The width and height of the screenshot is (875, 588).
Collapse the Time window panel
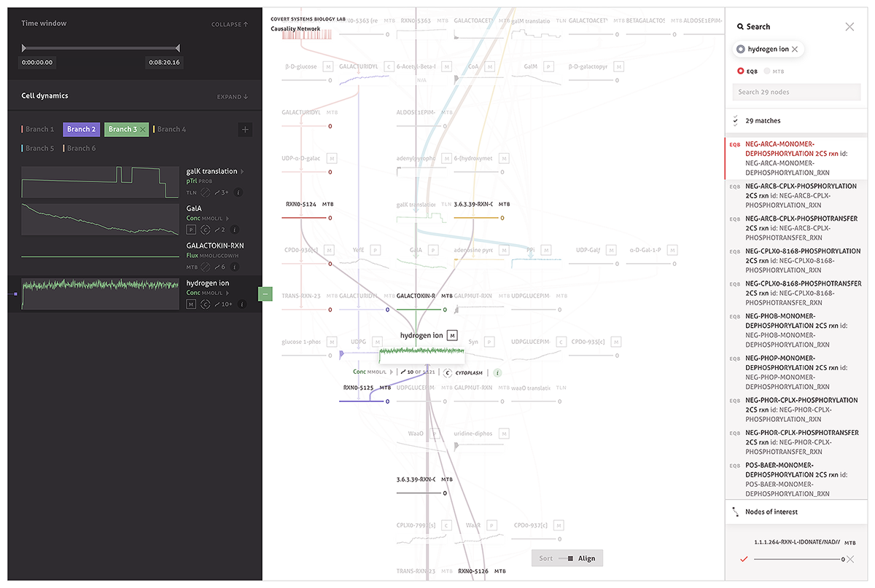[230, 25]
